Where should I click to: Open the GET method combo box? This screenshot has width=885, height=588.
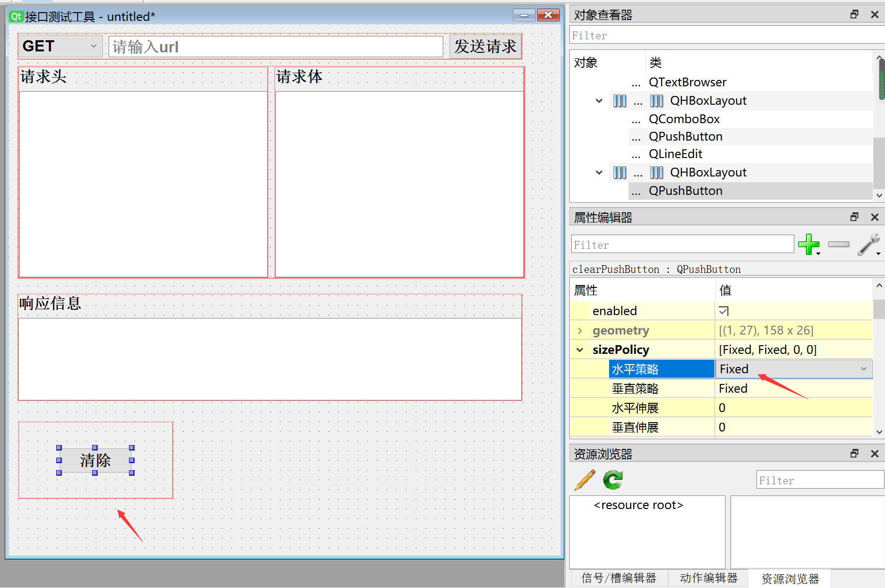pos(60,46)
